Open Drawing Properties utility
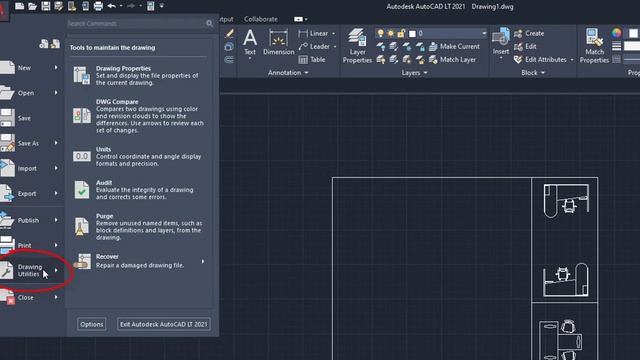 tap(139, 76)
